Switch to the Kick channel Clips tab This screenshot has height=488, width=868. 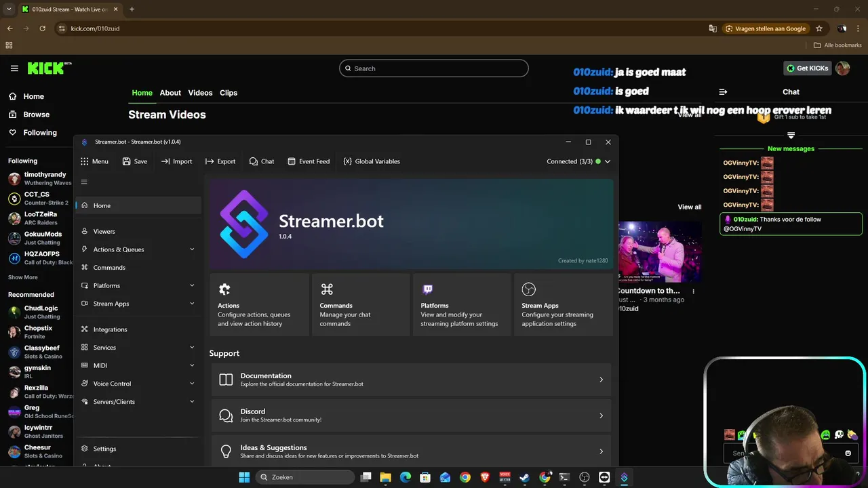pos(229,93)
